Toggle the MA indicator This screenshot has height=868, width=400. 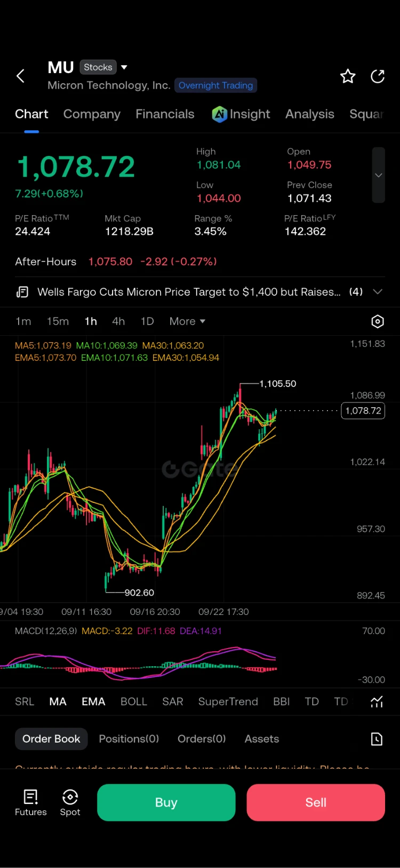point(58,701)
